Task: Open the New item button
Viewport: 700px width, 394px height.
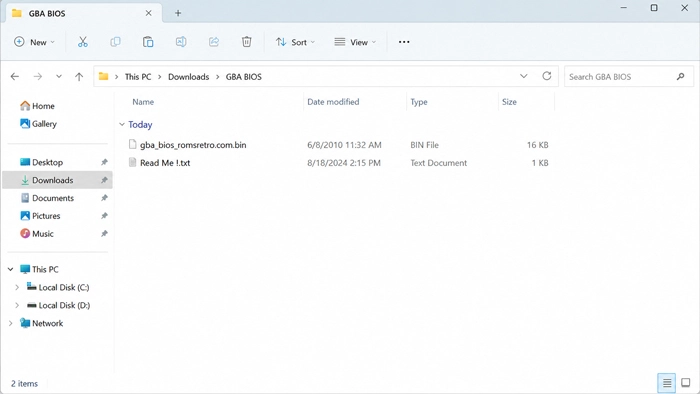Action: click(34, 42)
